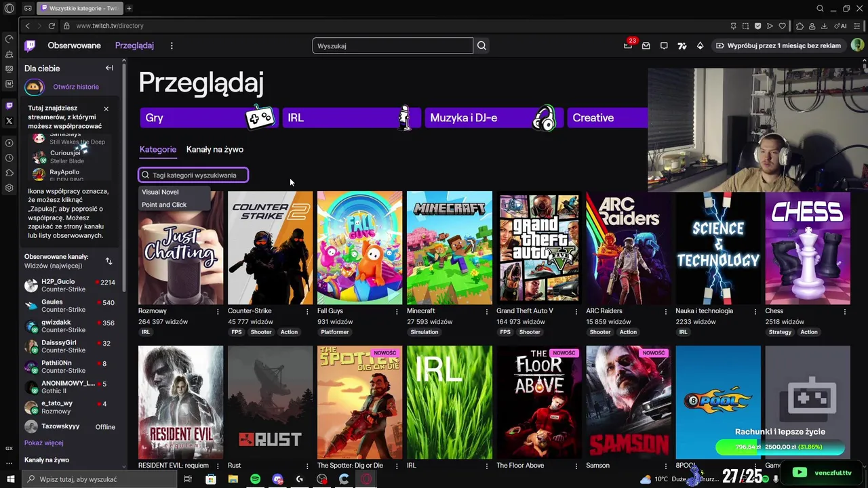Open options menu for Rozmowy category
This screenshot has height=488, width=868.
pos(218,311)
